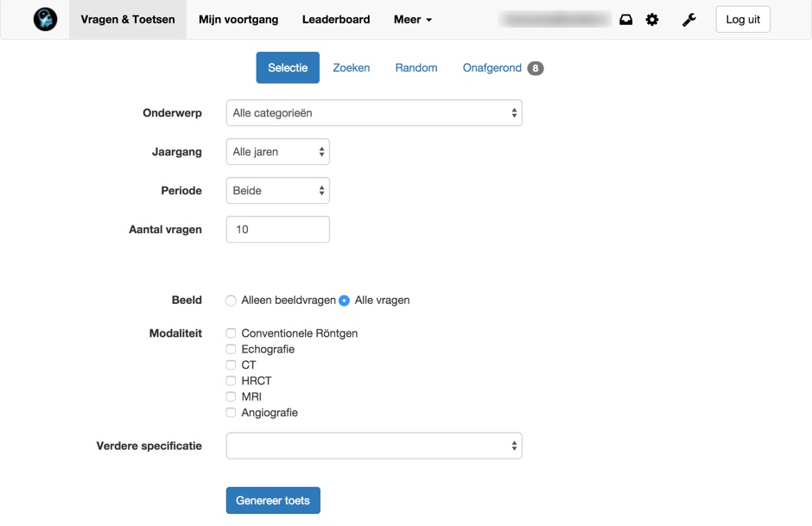Open the inbox tray icon

625,20
